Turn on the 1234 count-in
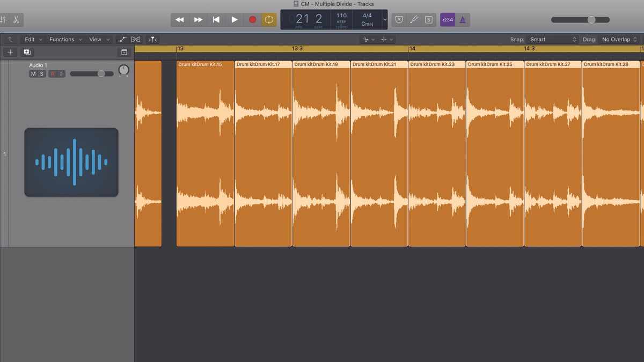 pos(448,19)
